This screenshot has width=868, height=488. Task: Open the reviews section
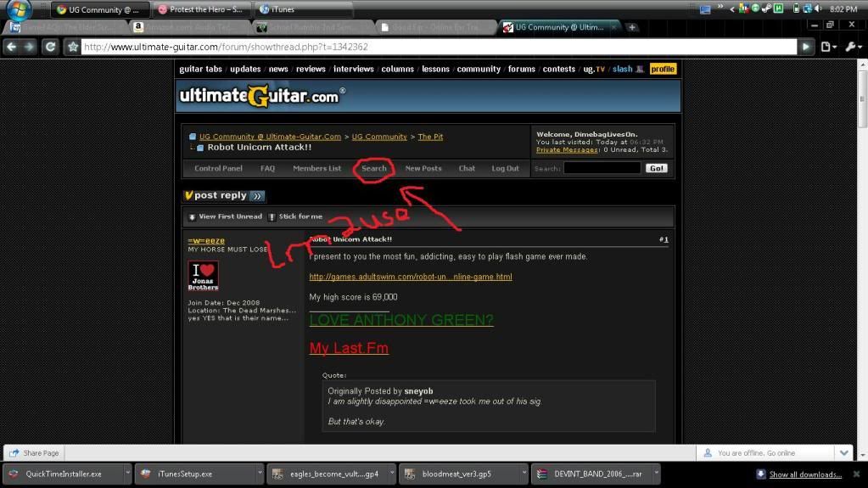pyautogui.click(x=311, y=70)
